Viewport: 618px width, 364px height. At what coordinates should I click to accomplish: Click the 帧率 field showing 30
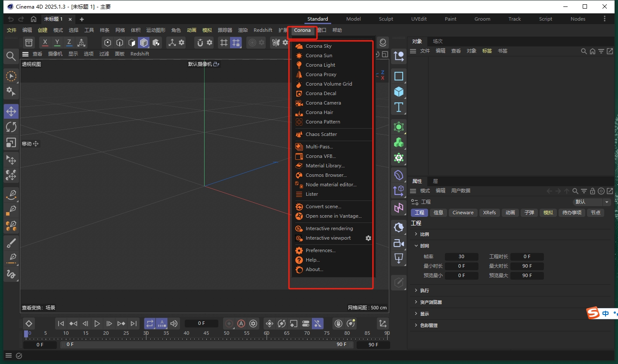click(461, 256)
